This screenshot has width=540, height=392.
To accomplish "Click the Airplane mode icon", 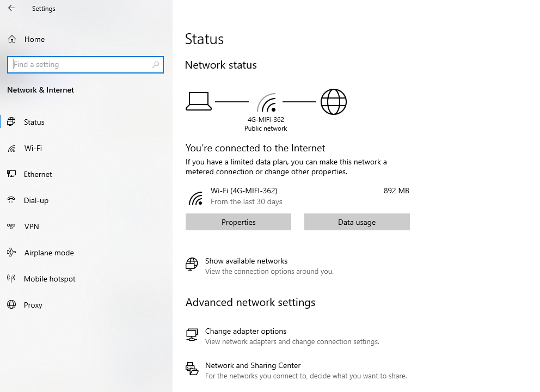I will 11,253.
